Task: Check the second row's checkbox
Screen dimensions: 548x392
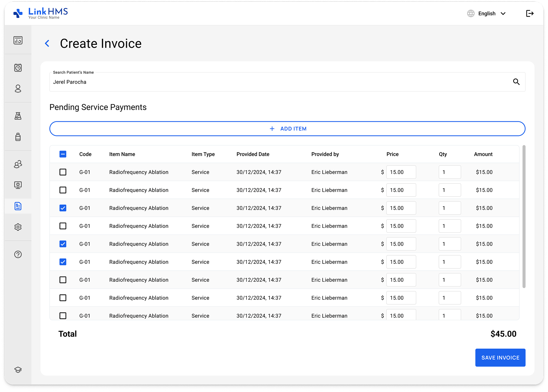Action: pos(63,190)
